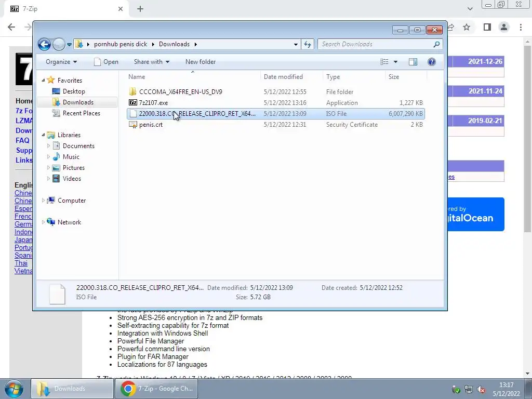Sort by the Size column header
The image size is (532, 399).
pos(405,77)
